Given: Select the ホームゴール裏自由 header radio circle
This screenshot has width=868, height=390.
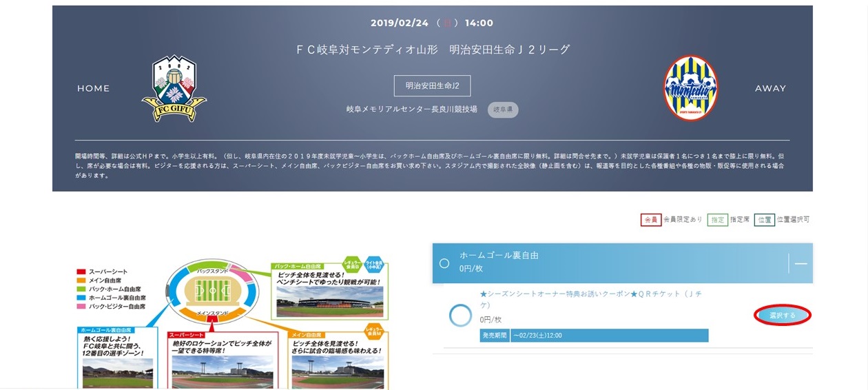Looking at the screenshot, I should 444,263.
